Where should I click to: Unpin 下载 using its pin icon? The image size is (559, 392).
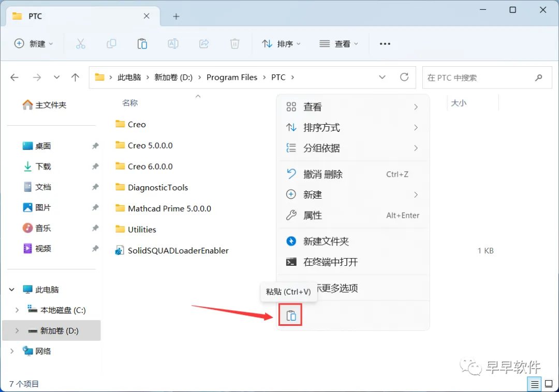click(95, 167)
